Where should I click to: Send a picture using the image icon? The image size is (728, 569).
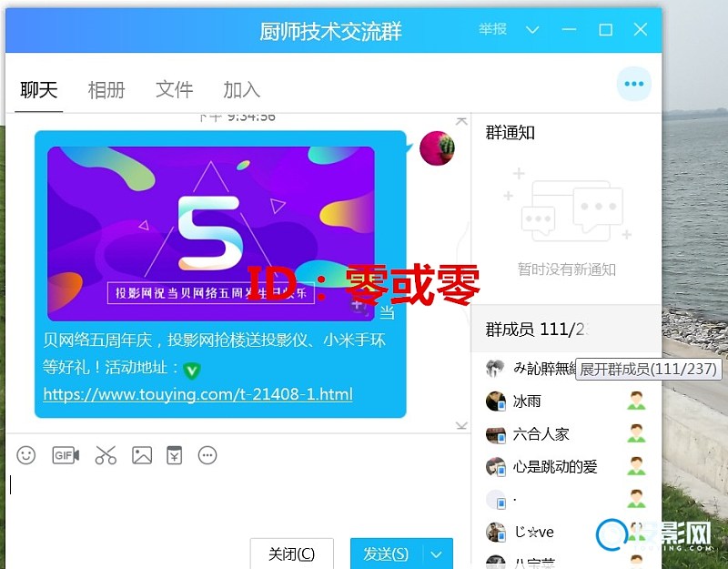[x=142, y=455]
